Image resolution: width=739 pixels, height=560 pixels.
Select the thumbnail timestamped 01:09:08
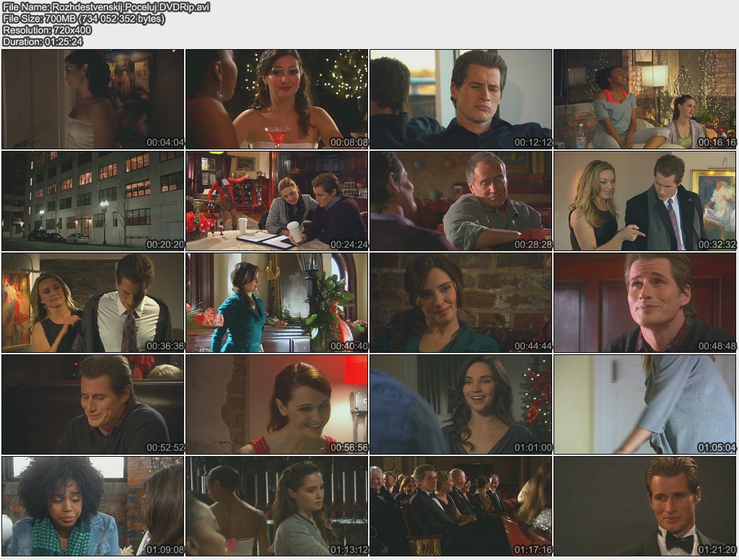tap(93, 506)
